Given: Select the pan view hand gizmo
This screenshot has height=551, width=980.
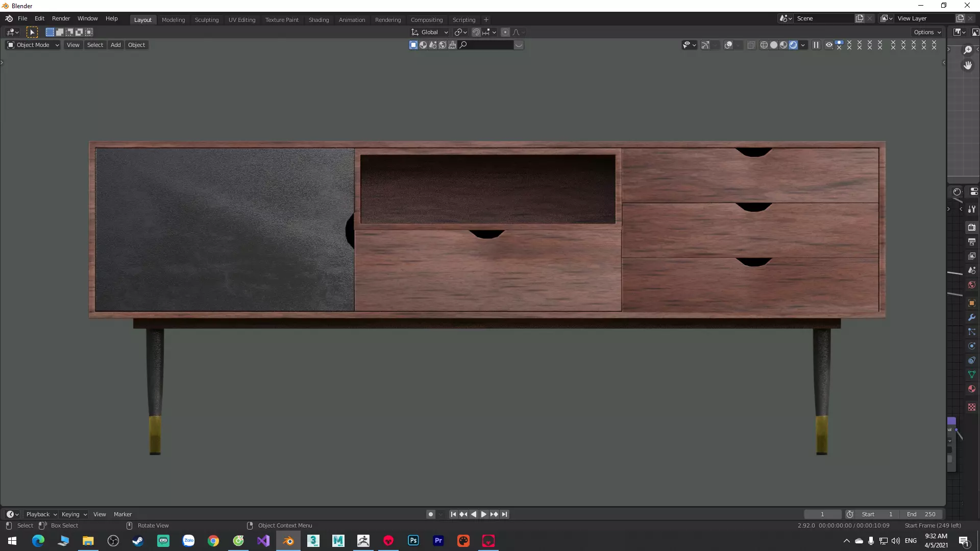Looking at the screenshot, I should (x=968, y=65).
